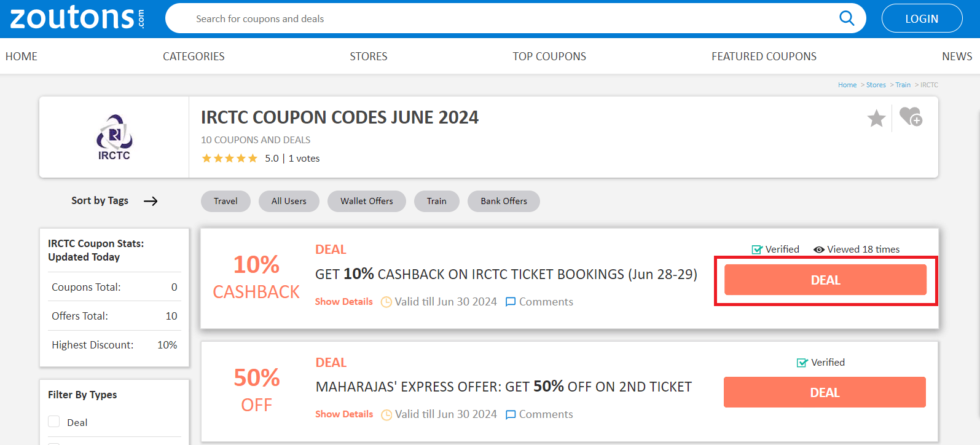This screenshot has width=980, height=445.
Task: Click the 50% OFF discount label
Action: 256,390
